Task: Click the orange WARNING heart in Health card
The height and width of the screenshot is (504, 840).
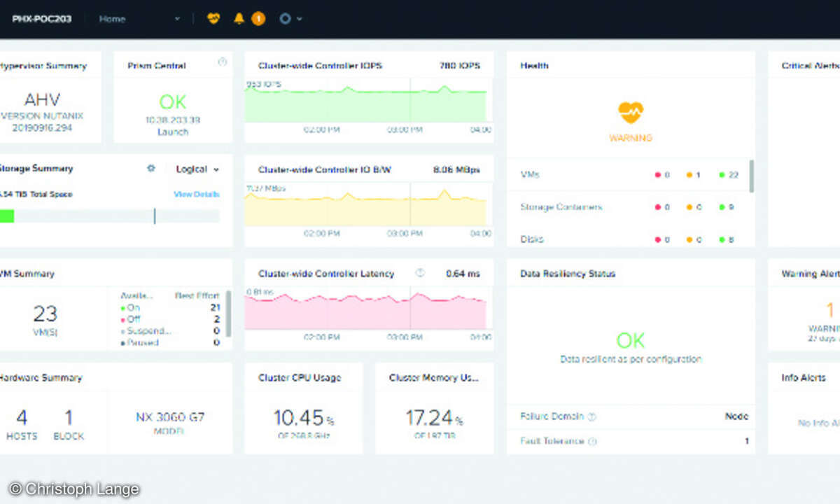Action: pos(631,112)
